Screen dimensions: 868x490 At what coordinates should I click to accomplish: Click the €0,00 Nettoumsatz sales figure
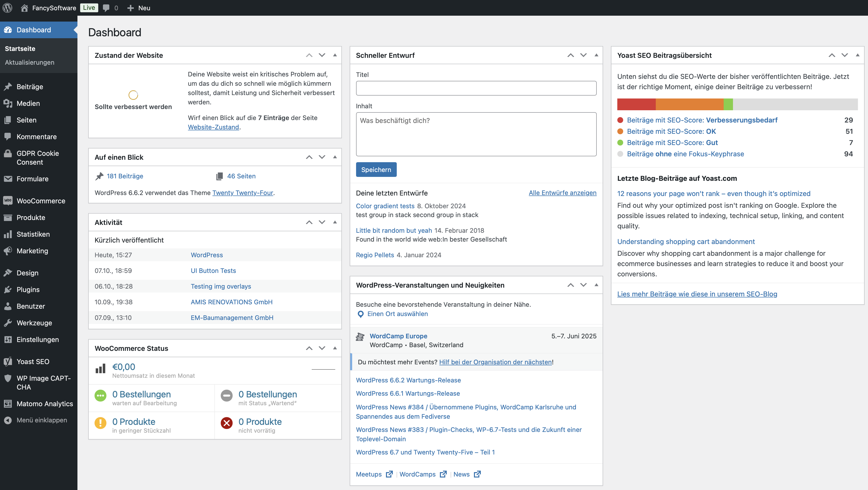tap(124, 367)
